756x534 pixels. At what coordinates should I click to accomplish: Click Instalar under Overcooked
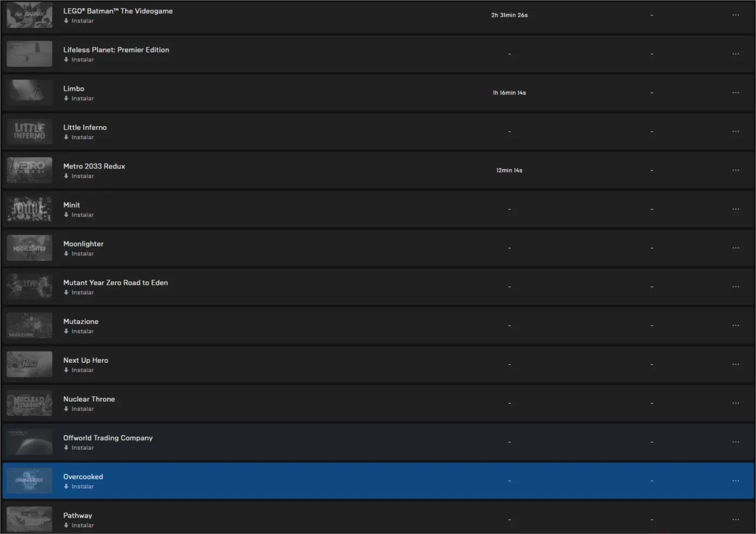tap(79, 487)
